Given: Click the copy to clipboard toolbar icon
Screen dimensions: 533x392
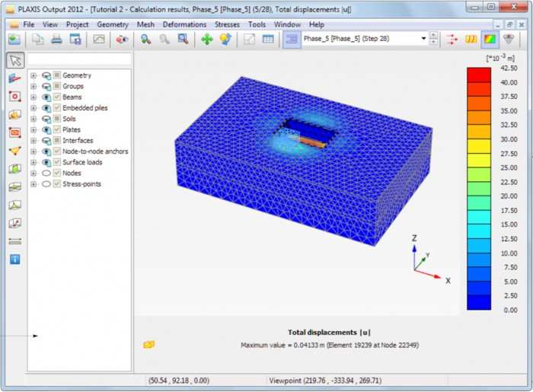Looking at the screenshot, I should (38, 39).
